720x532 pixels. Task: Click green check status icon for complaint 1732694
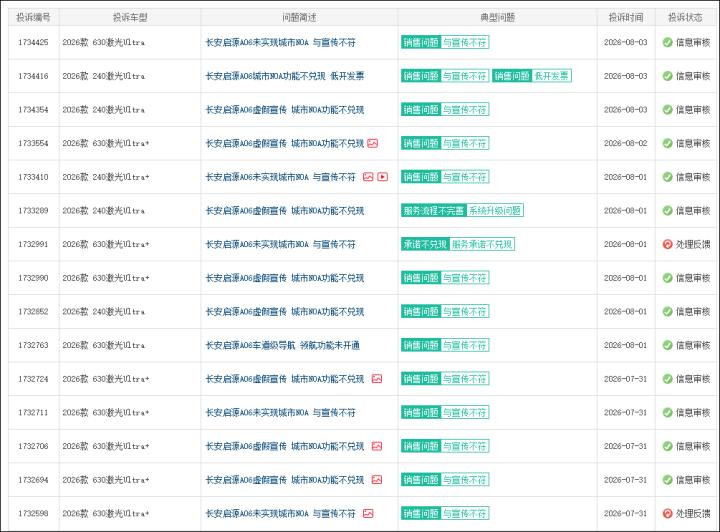[x=668, y=480]
